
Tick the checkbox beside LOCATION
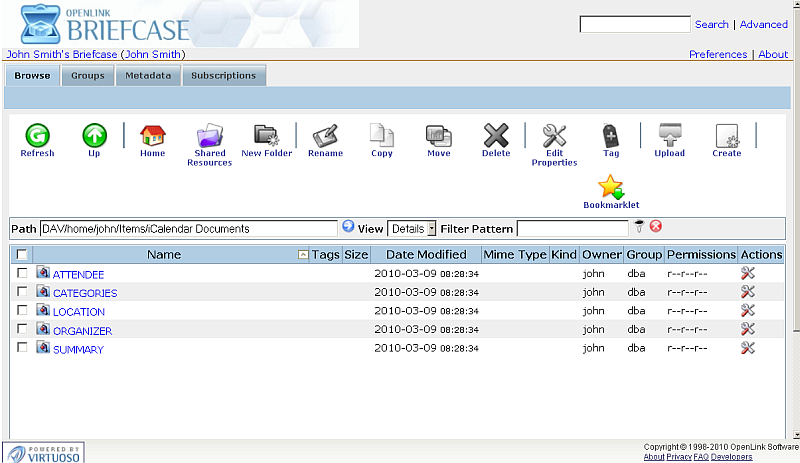pyautogui.click(x=22, y=311)
